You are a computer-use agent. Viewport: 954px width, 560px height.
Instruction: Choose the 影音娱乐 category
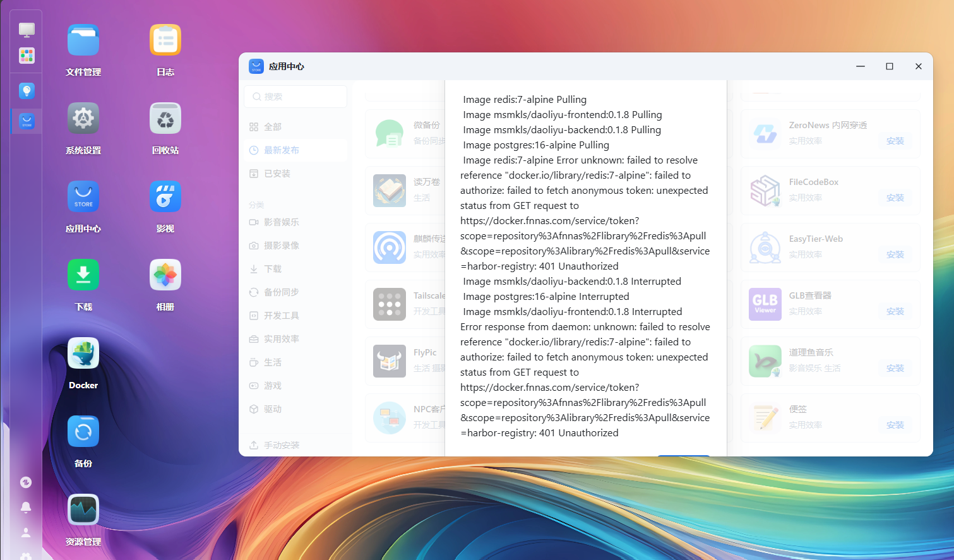(295, 222)
